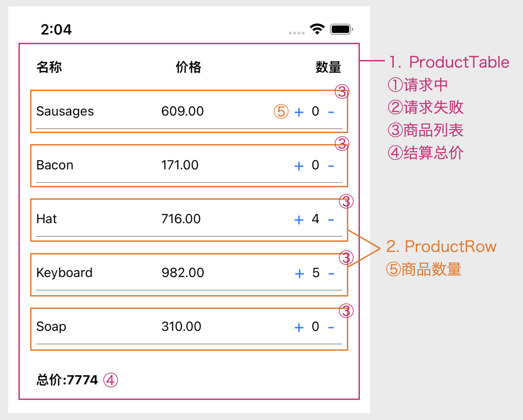523x420 pixels.
Task: Increase Sausages quantity with plus icon
Action: (299, 112)
